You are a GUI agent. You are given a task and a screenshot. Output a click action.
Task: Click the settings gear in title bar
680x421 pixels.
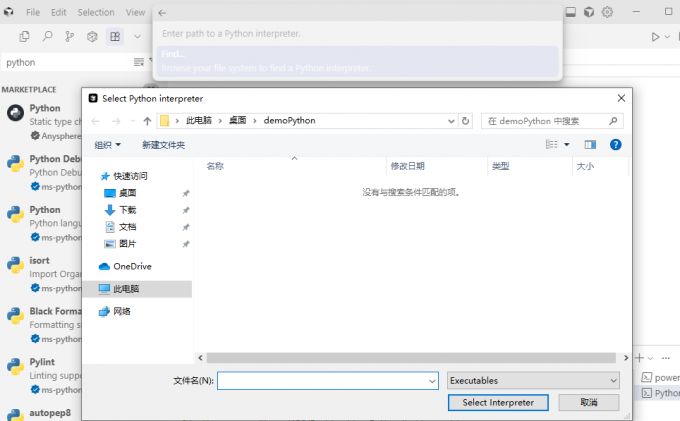[x=607, y=12]
